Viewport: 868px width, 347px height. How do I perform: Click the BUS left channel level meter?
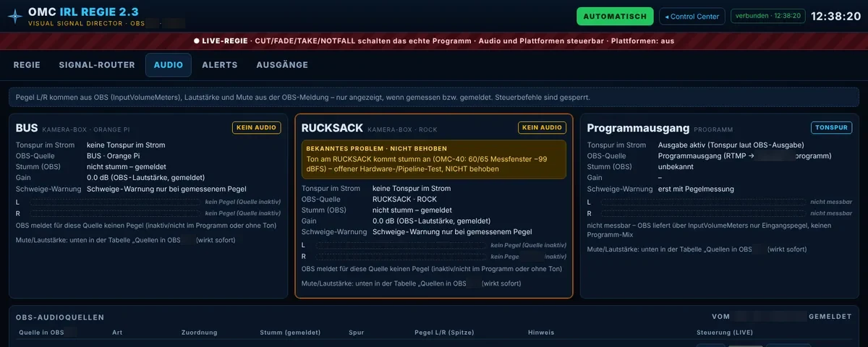tap(114, 202)
